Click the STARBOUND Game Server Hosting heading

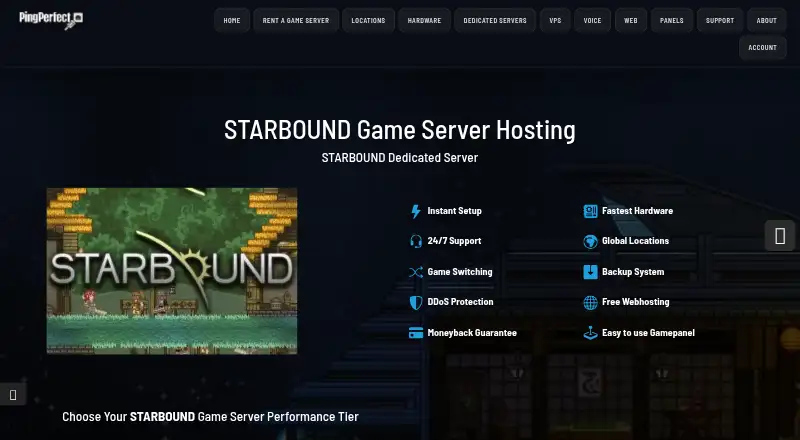pos(400,130)
